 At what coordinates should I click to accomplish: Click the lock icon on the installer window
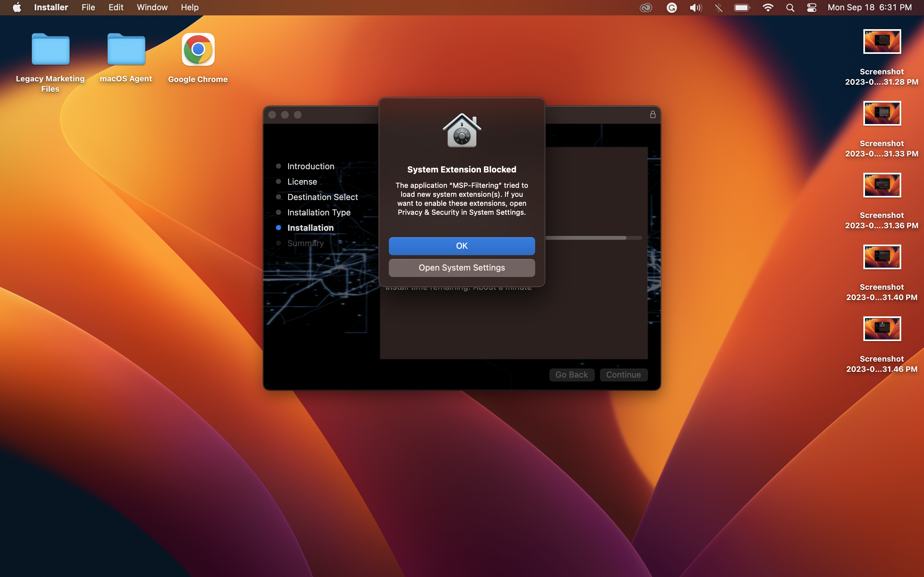click(652, 114)
